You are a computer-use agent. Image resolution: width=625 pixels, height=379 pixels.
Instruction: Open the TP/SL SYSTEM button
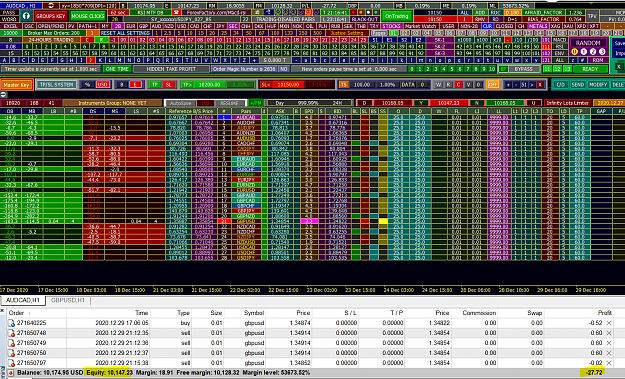click(57, 84)
